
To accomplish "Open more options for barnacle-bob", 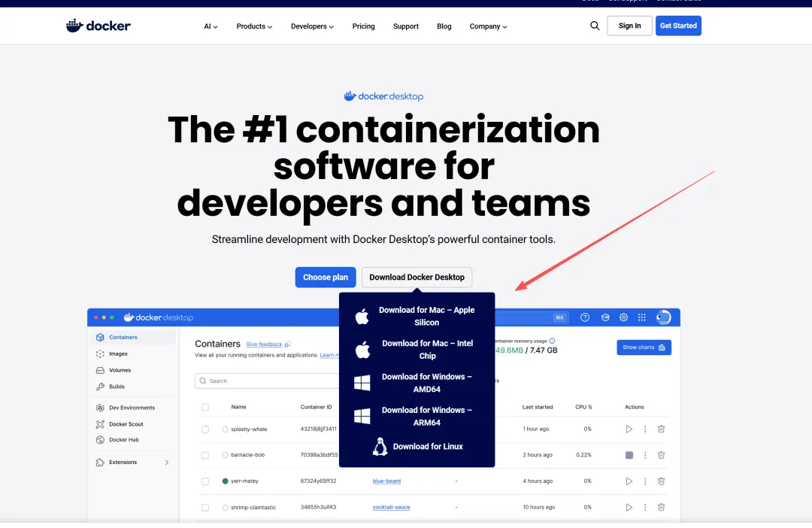I will 645,455.
